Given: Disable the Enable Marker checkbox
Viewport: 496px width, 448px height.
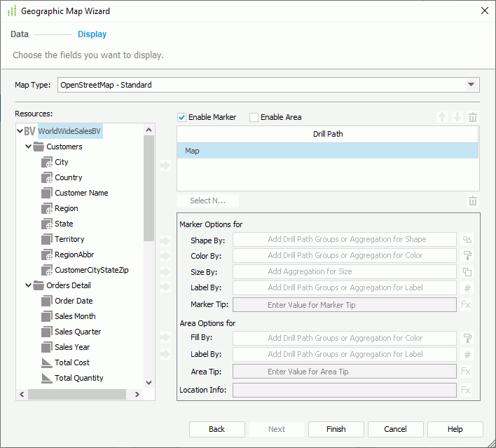Looking at the screenshot, I should pyautogui.click(x=182, y=118).
